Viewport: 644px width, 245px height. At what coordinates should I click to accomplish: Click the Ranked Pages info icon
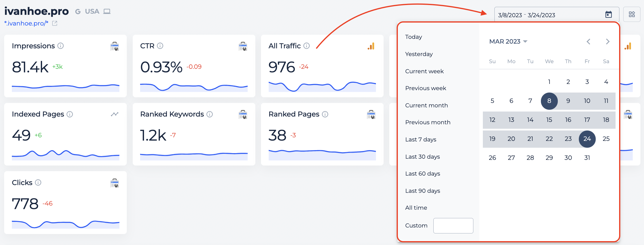pos(325,114)
